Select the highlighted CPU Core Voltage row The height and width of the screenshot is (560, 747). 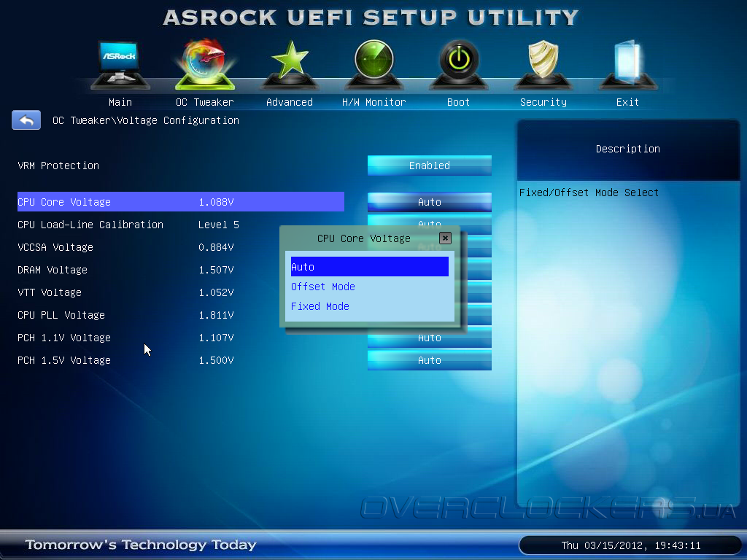click(181, 202)
